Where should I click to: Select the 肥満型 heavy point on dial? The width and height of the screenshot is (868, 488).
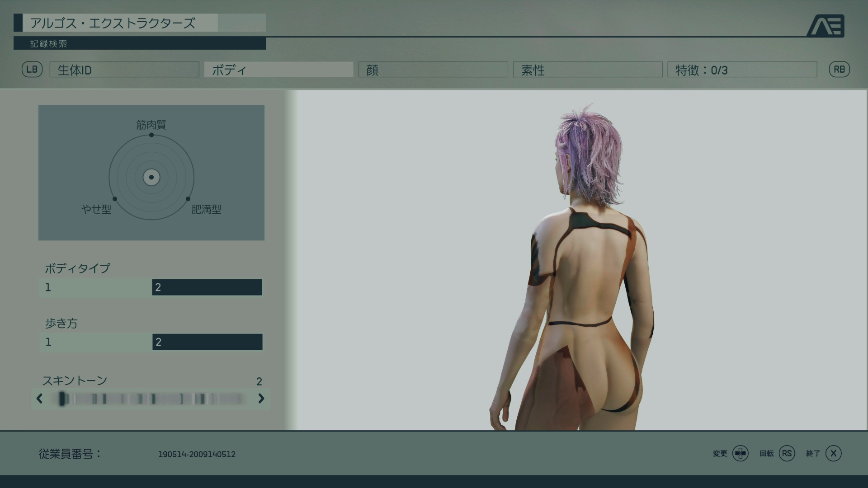188,199
